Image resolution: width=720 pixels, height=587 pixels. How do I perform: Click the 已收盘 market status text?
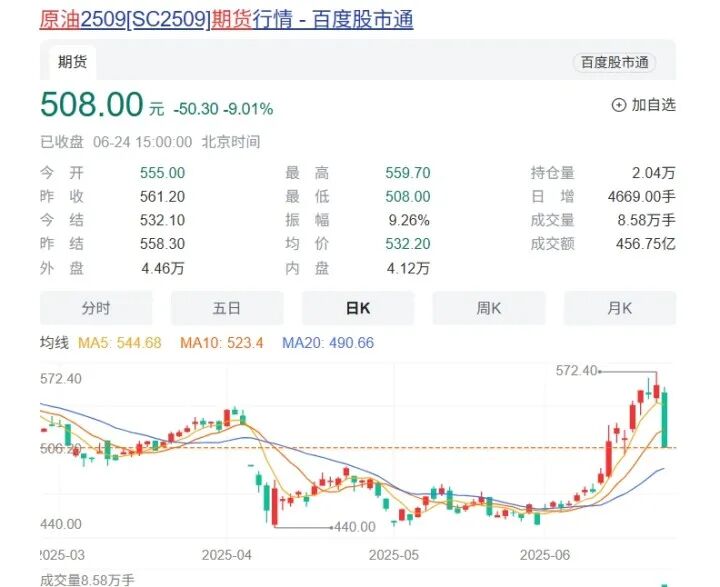pos(62,142)
